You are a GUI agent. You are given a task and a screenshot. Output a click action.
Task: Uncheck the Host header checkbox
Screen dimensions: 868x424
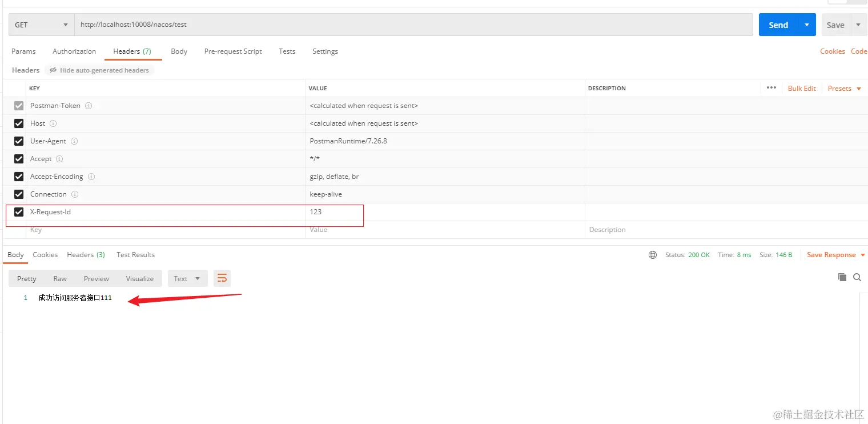pos(19,123)
